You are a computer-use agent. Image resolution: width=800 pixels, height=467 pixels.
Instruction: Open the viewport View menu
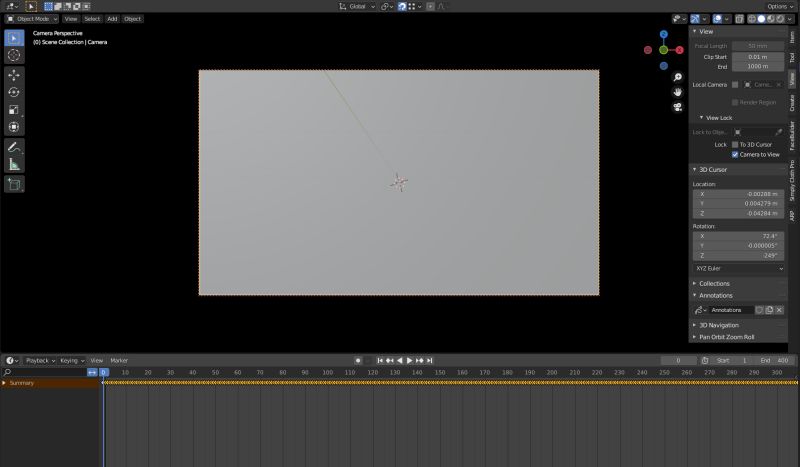[x=70, y=19]
